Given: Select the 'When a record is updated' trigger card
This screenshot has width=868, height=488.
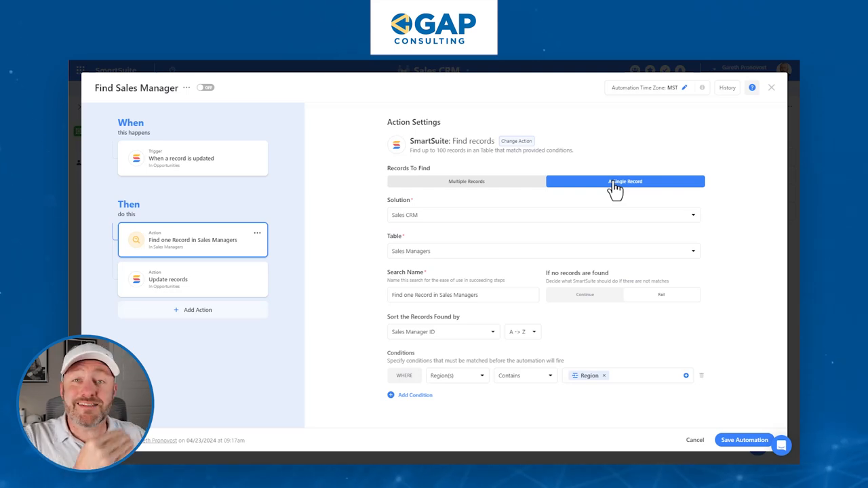Looking at the screenshot, I should 193,158.
